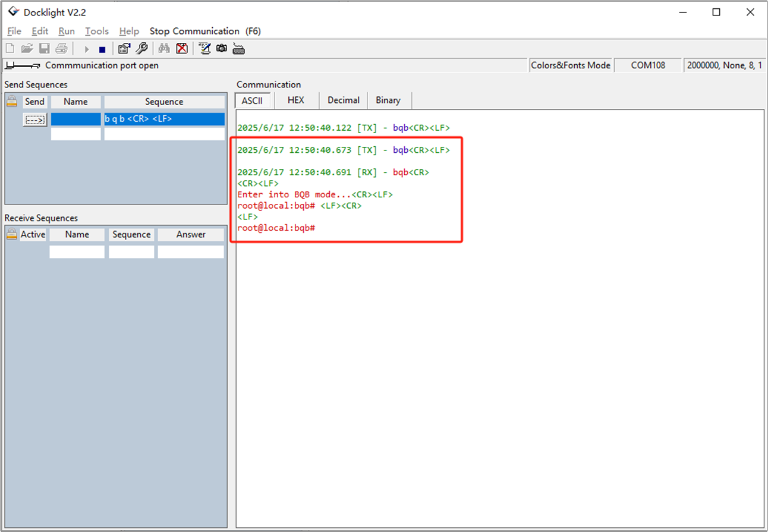Click the Save Project floppy icon
Viewport: 768px width, 532px height.
[x=44, y=49]
